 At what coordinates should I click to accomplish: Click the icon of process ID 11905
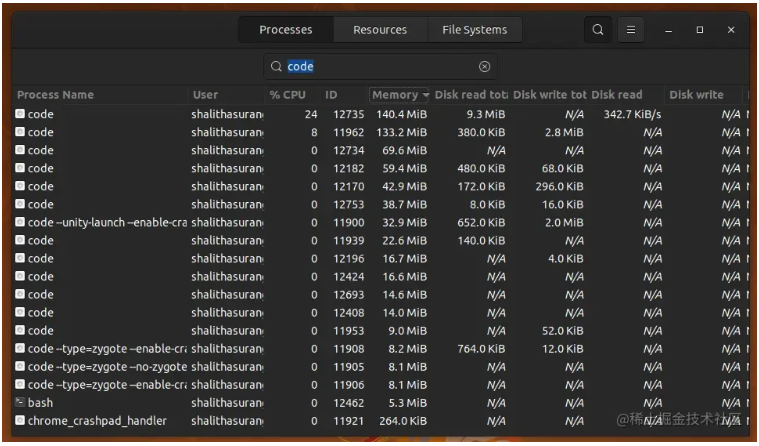(20, 366)
